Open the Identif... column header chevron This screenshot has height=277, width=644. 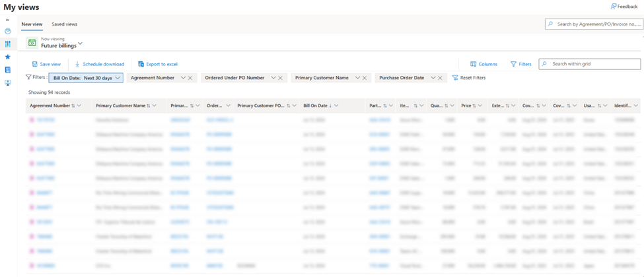(x=635, y=106)
